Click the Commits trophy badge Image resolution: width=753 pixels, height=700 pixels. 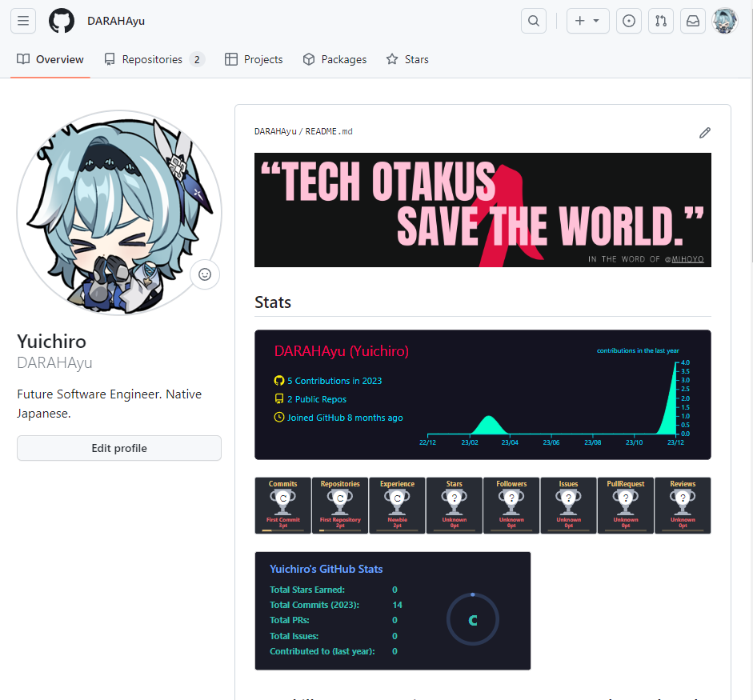point(282,505)
